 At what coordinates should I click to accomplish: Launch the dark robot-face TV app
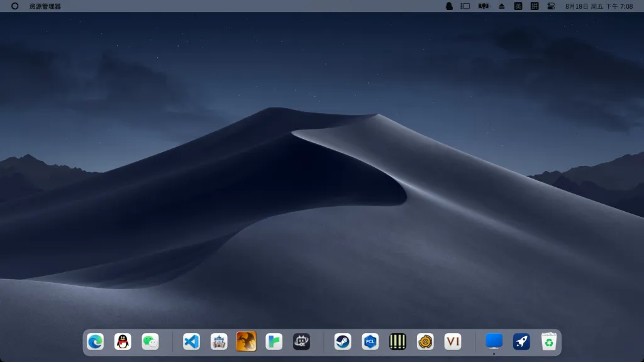pos(301,341)
